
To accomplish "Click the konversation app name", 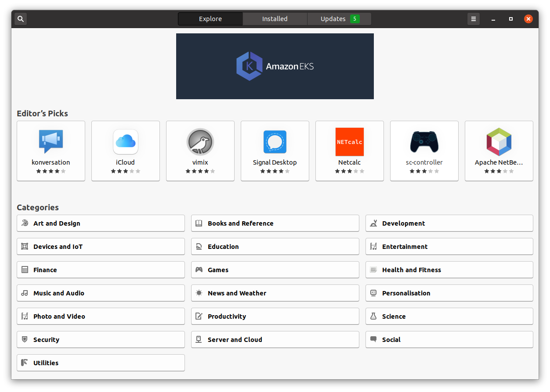I will 51,162.
